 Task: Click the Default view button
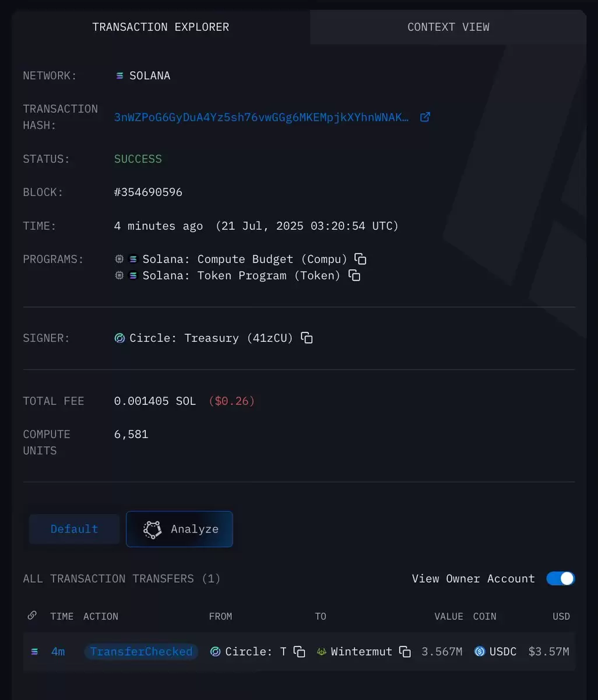coord(74,529)
